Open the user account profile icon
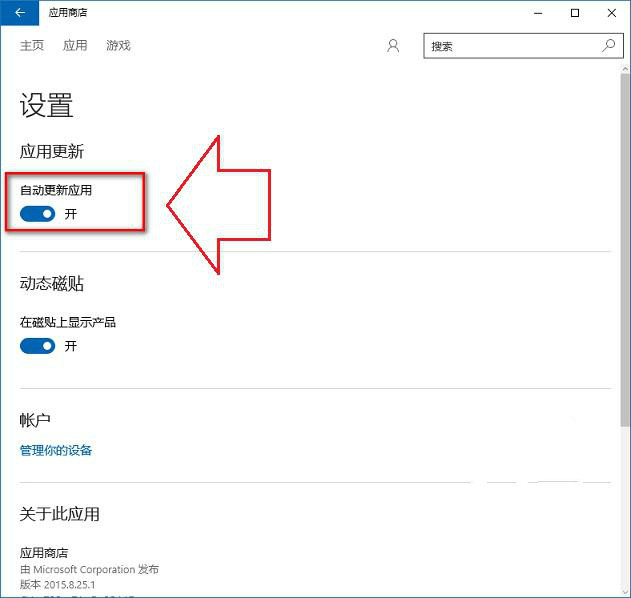The width and height of the screenshot is (631, 598). coord(393,46)
